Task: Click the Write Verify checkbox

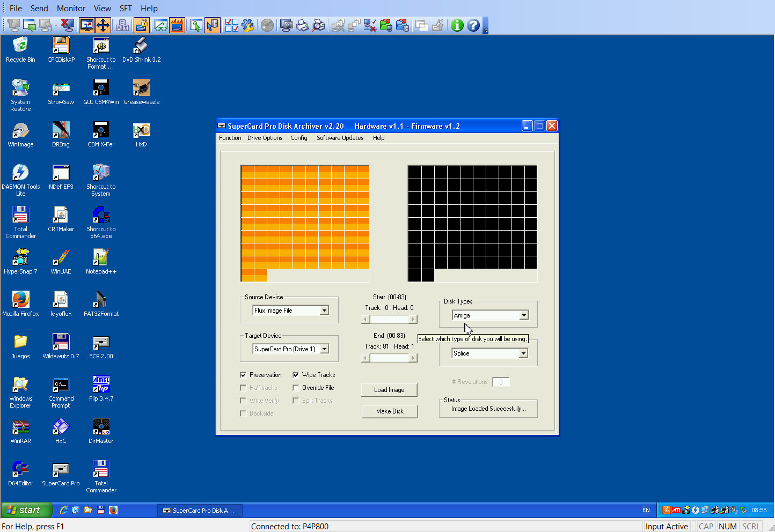Action: (243, 401)
